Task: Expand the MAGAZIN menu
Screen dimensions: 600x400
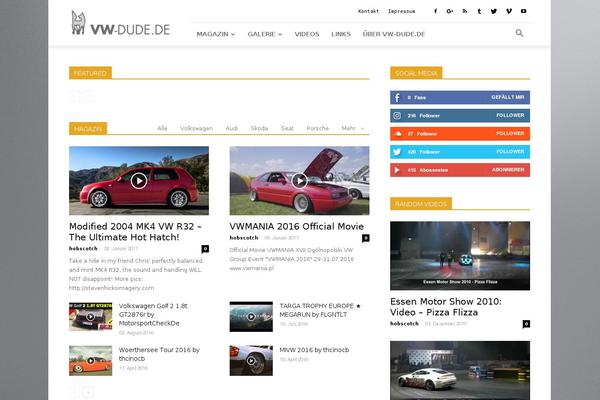Action: click(x=216, y=34)
